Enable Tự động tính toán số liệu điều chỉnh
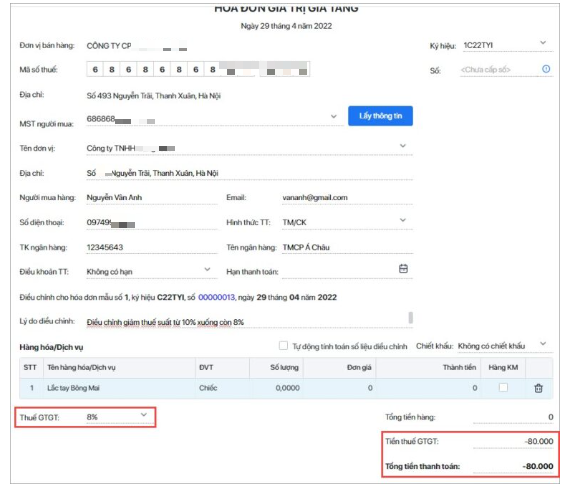The width and height of the screenshot is (570, 489). click(283, 345)
